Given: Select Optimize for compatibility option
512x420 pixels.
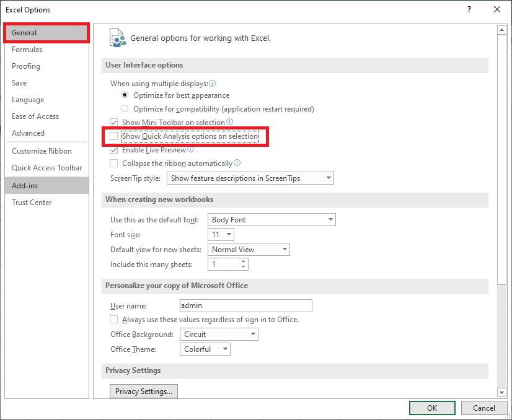Looking at the screenshot, I should coord(125,108).
